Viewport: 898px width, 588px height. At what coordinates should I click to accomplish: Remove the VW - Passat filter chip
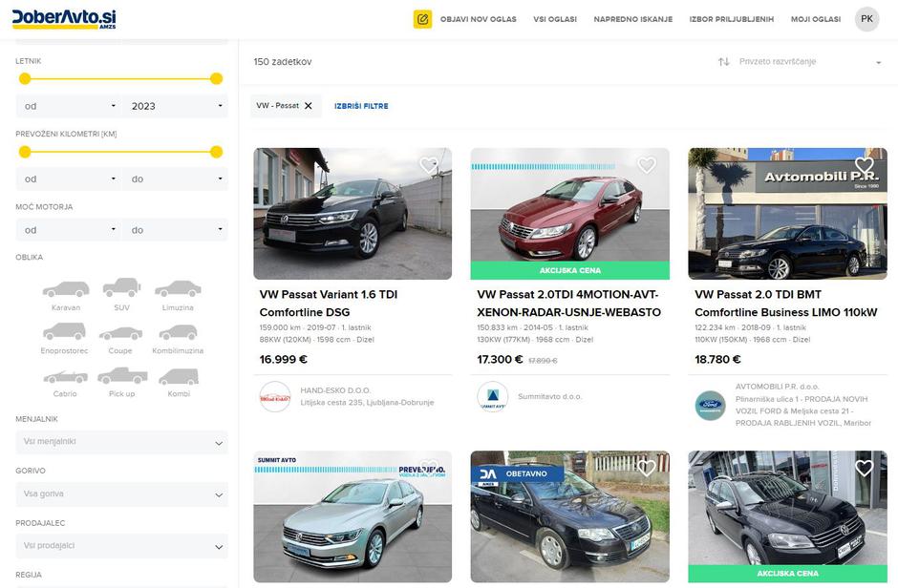(309, 106)
